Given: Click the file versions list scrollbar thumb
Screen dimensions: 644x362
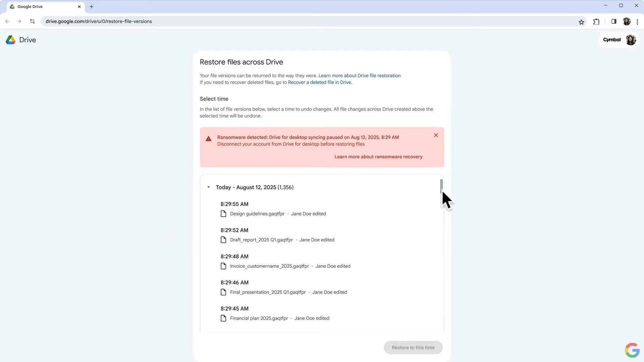Looking at the screenshot, I should point(441,186).
